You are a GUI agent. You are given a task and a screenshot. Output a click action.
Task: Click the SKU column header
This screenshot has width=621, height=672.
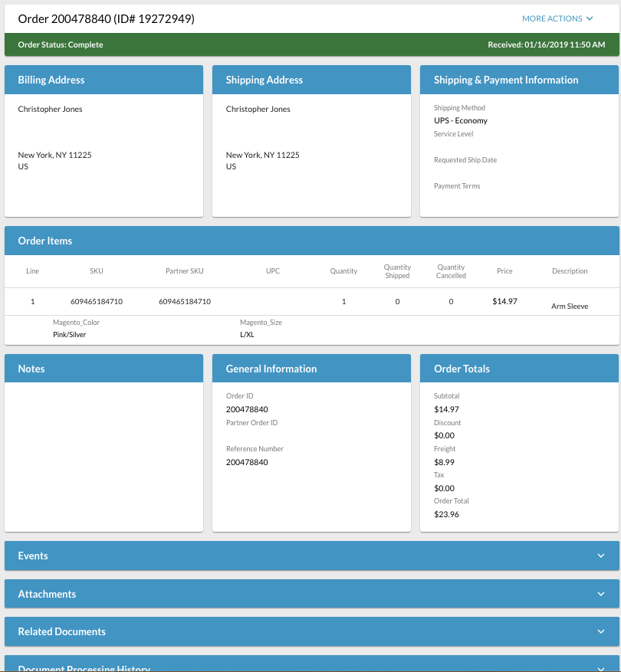[96, 271]
